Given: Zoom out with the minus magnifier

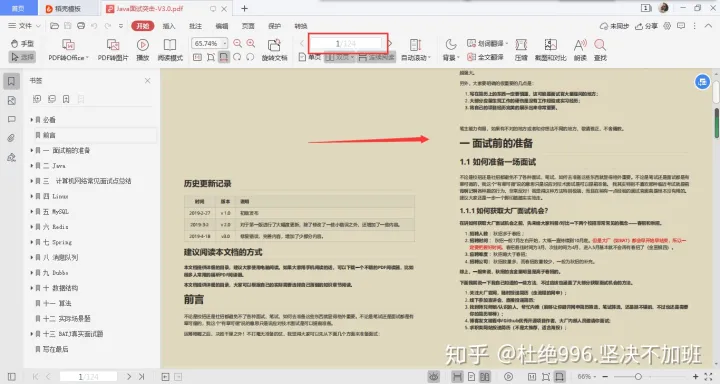Looking at the screenshot, I should 237,43.
